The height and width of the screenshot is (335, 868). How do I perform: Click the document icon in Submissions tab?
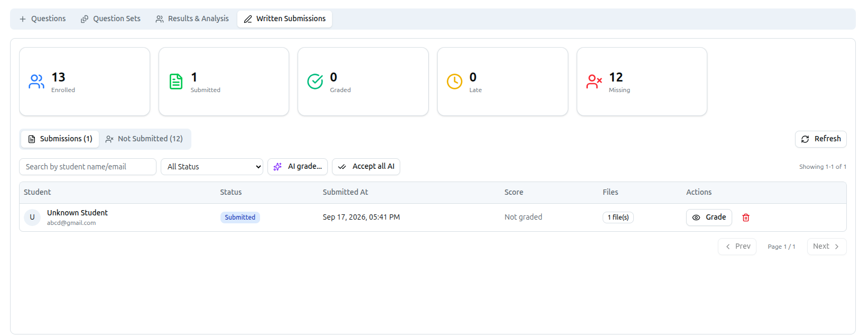pos(32,139)
